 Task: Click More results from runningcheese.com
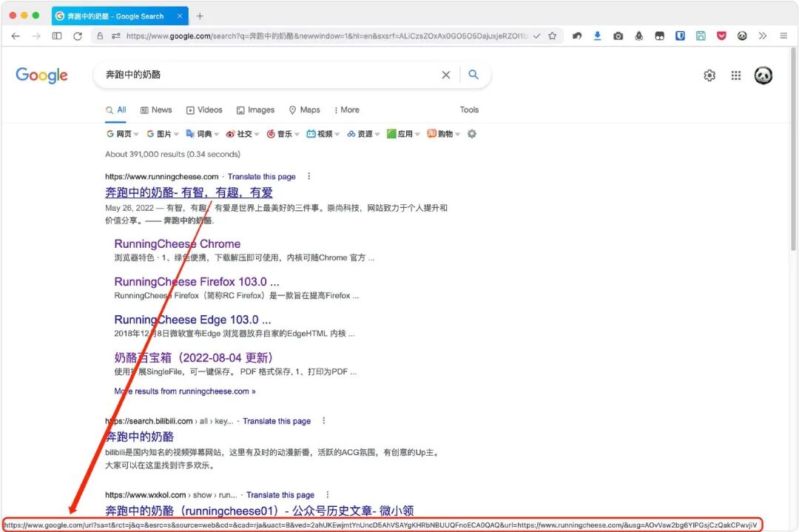point(185,391)
